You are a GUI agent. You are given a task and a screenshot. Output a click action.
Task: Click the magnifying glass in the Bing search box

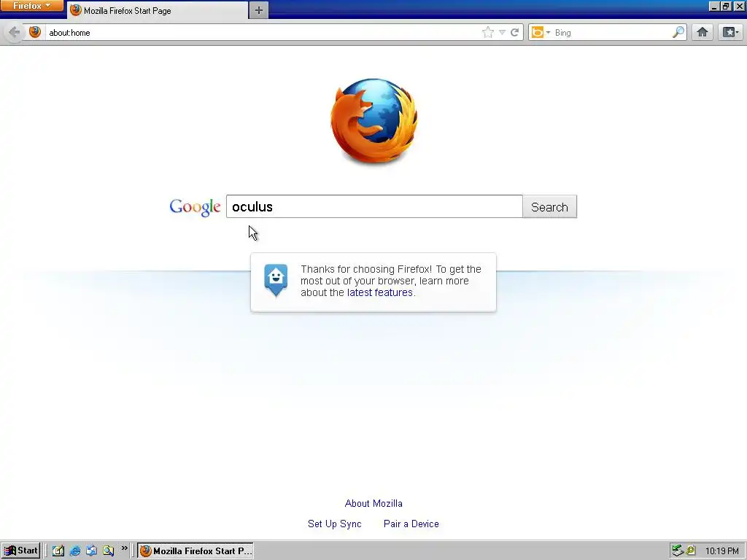coord(678,32)
